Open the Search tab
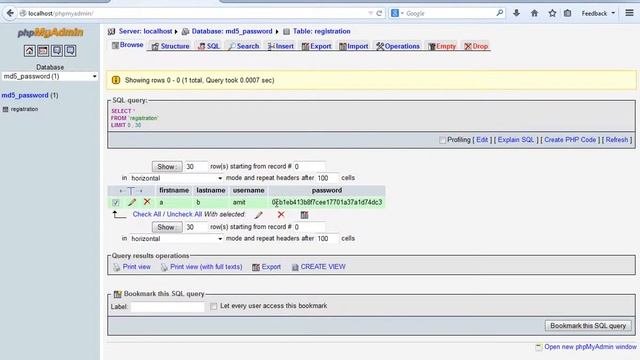640x360 pixels. (x=244, y=47)
